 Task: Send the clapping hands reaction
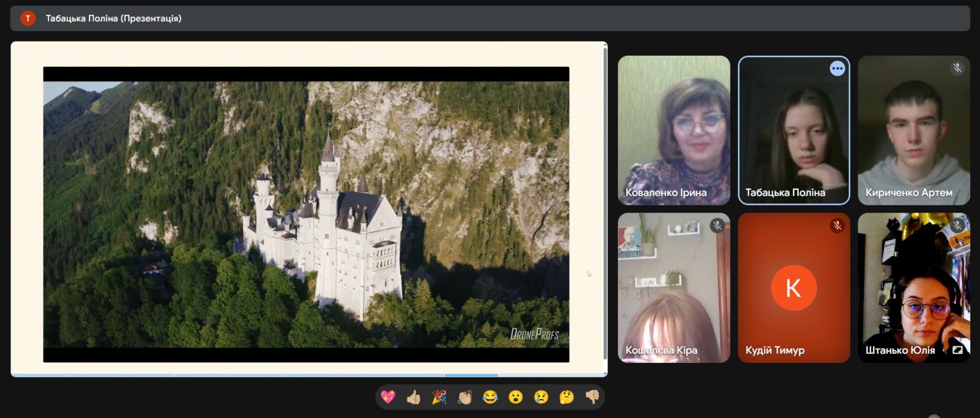tap(465, 397)
